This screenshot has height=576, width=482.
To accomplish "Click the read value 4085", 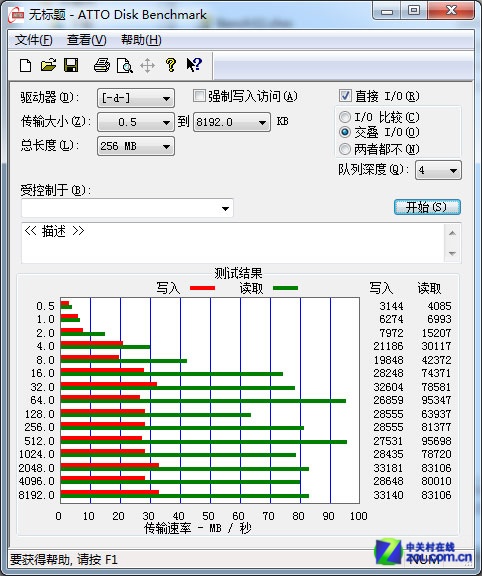I will tap(439, 306).
